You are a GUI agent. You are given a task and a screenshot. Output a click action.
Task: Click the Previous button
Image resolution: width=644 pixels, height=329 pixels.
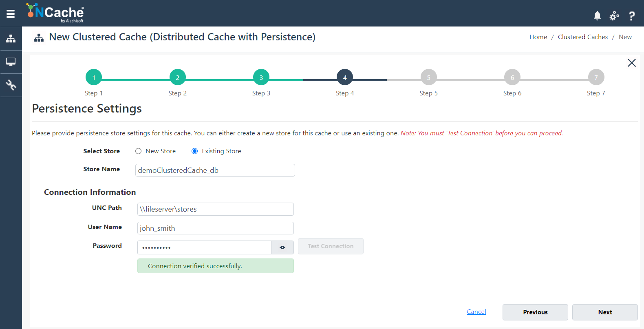535,312
